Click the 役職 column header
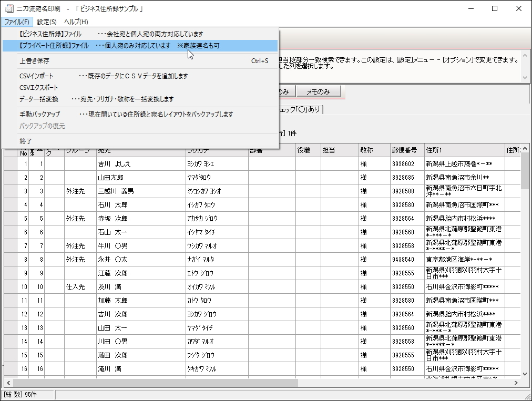This screenshot has width=532, height=401. coord(308,150)
